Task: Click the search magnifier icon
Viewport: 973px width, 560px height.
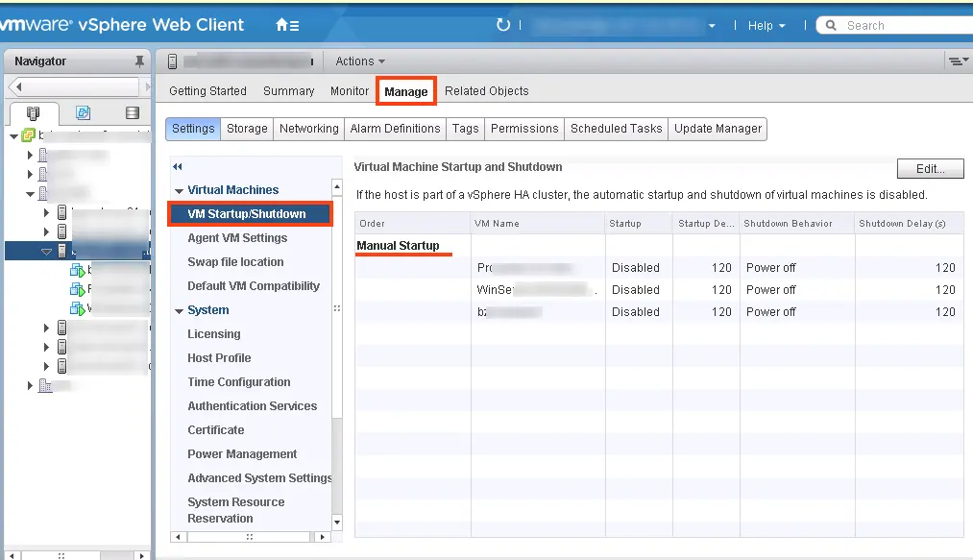Action: (831, 25)
